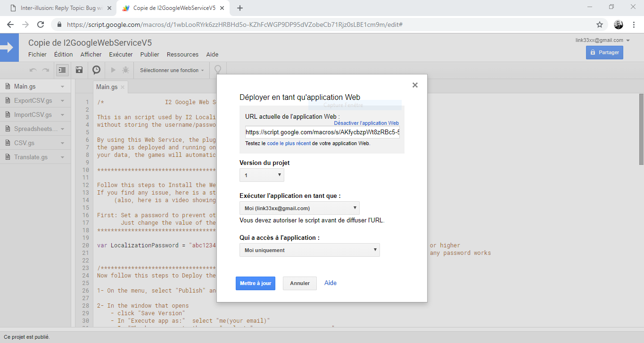
Task: Click the web application URL field
Action: 322,132
